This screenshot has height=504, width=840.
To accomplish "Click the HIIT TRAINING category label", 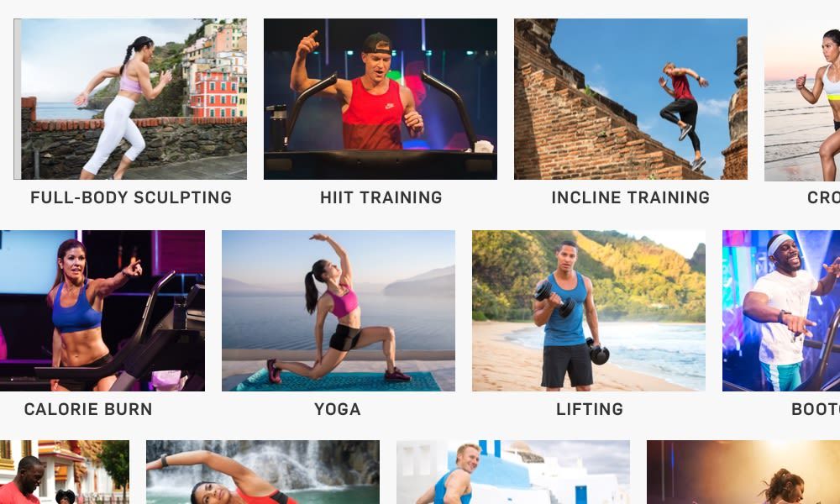I will pos(381,197).
